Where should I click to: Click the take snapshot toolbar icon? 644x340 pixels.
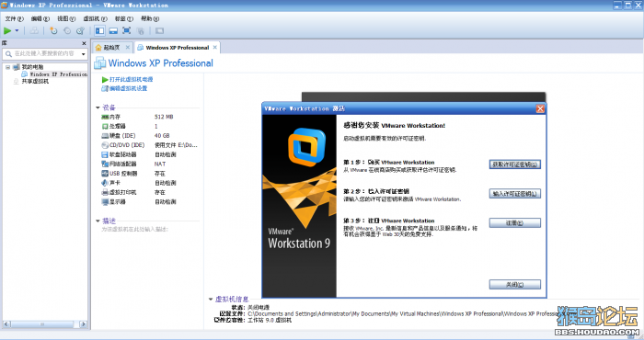[x=53, y=30]
